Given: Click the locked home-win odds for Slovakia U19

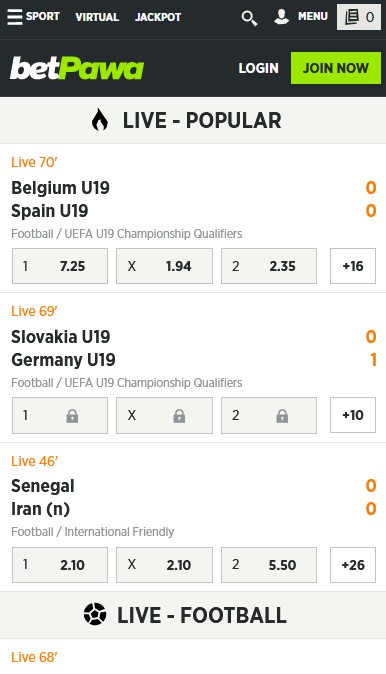Looking at the screenshot, I should [x=60, y=415].
